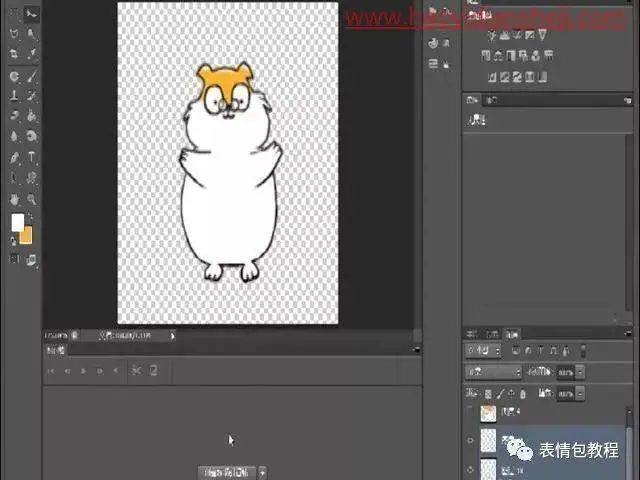Click the layer Fill value field

pos(565,394)
